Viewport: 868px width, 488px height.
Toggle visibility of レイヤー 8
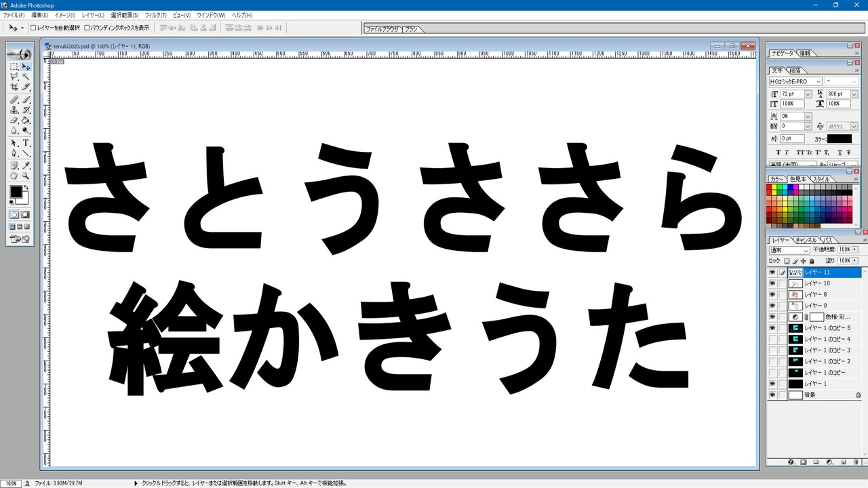click(772, 295)
